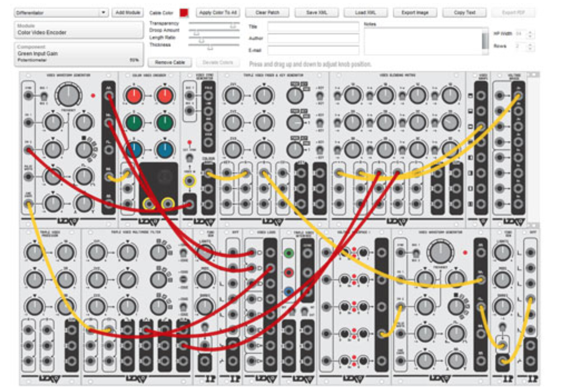
Task: Select the top jack on Video Sync Generator's black output strip
Action: [208, 95]
